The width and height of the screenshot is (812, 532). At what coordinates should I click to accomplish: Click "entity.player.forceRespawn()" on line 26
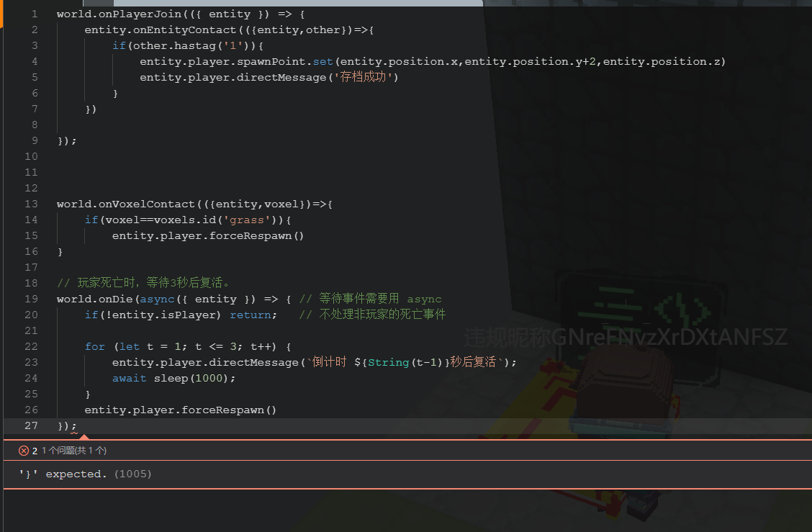(180, 410)
